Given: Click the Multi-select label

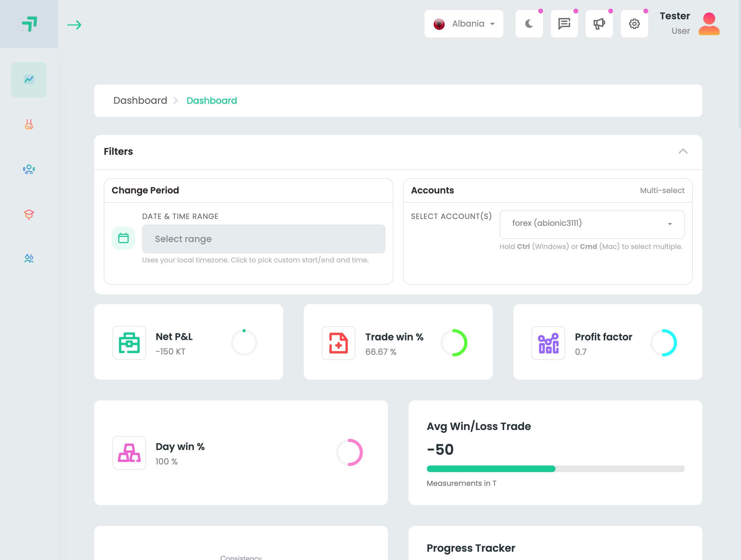Looking at the screenshot, I should pos(662,191).
